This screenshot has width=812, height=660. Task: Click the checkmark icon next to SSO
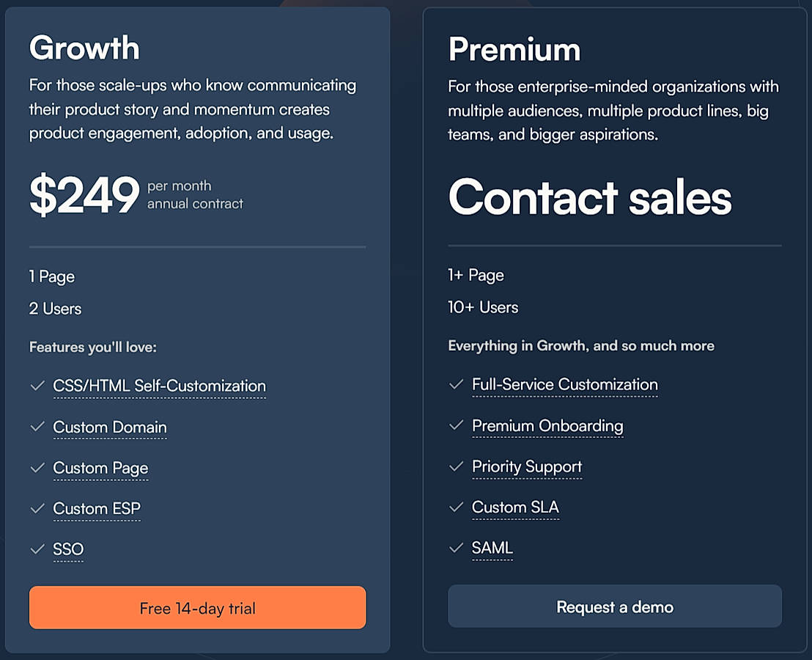(37, 549)
